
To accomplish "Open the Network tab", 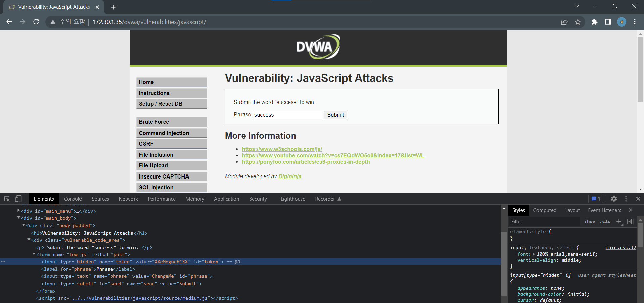I will pos(128,199).
